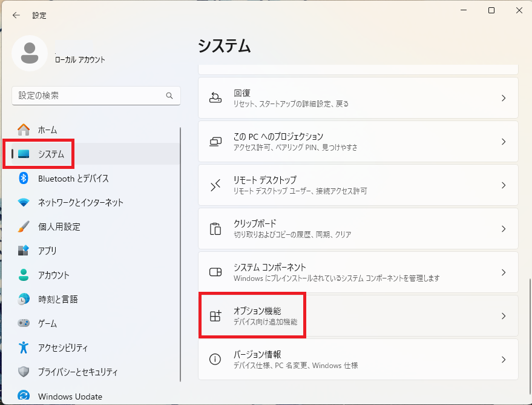Click the user profile avatar
Viewport: 532px width, 405px height.
pyautogui.click(x=30, y=53)
